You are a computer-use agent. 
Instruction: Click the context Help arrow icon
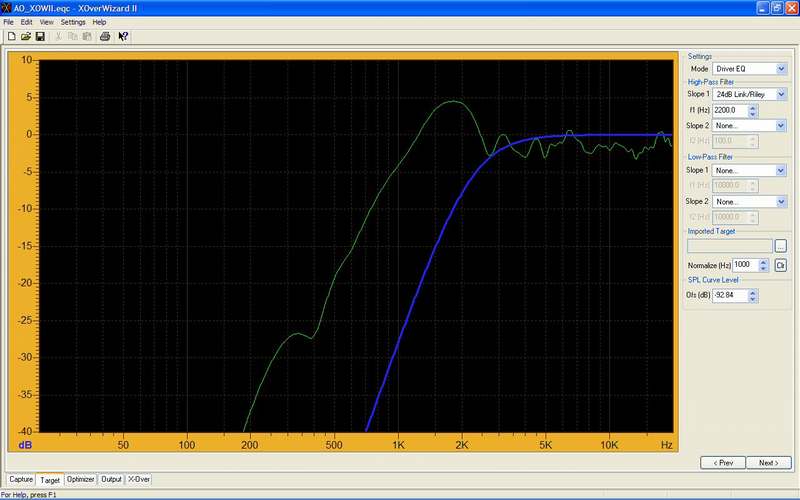pyautogui.click(x=123, y=36)
